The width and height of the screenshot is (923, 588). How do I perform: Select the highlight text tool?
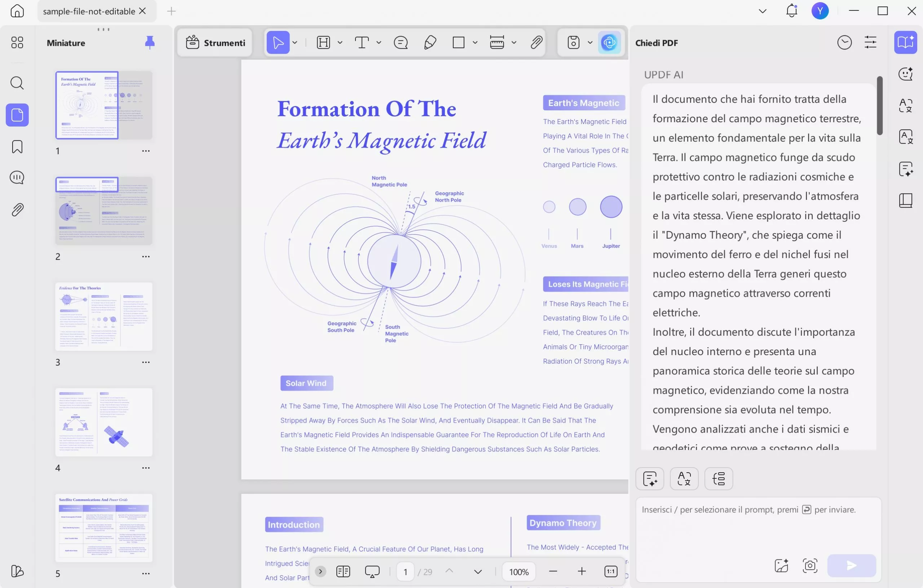pos(323,43)
